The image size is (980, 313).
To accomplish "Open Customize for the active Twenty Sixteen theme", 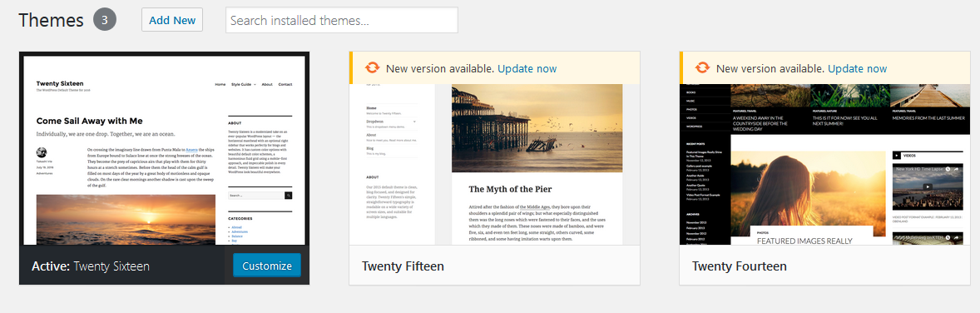I will pyautogui.click(x=267, y=266).
